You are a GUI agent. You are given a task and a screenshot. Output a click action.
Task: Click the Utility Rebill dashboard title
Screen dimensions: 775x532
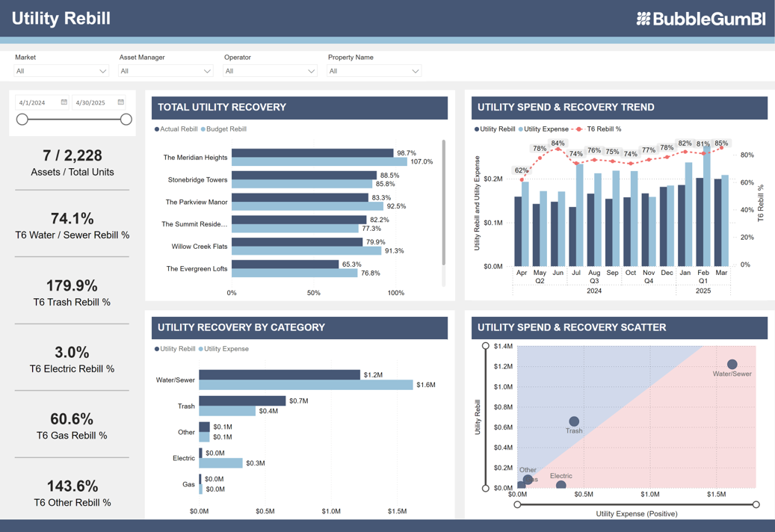pos(61,18)
